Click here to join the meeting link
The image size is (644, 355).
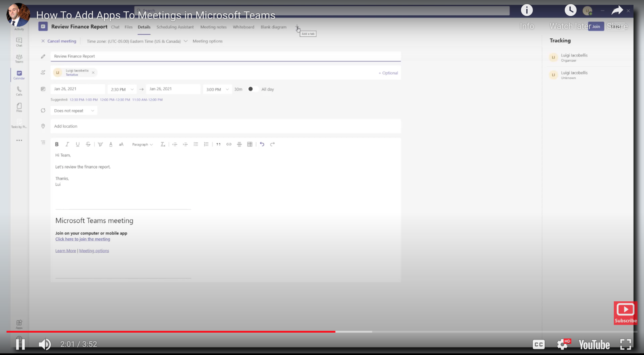[x=83, y=239]
